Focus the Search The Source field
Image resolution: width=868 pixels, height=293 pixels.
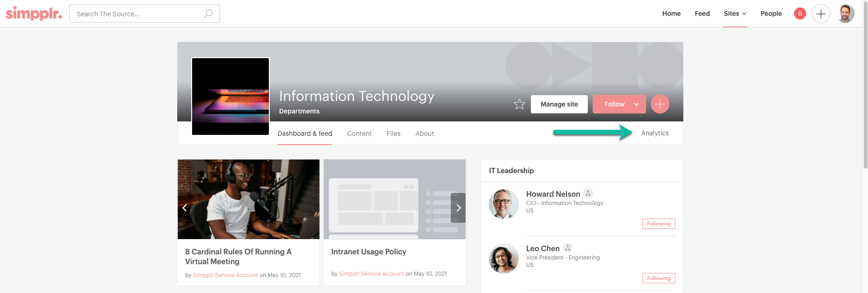click(144, 13)
